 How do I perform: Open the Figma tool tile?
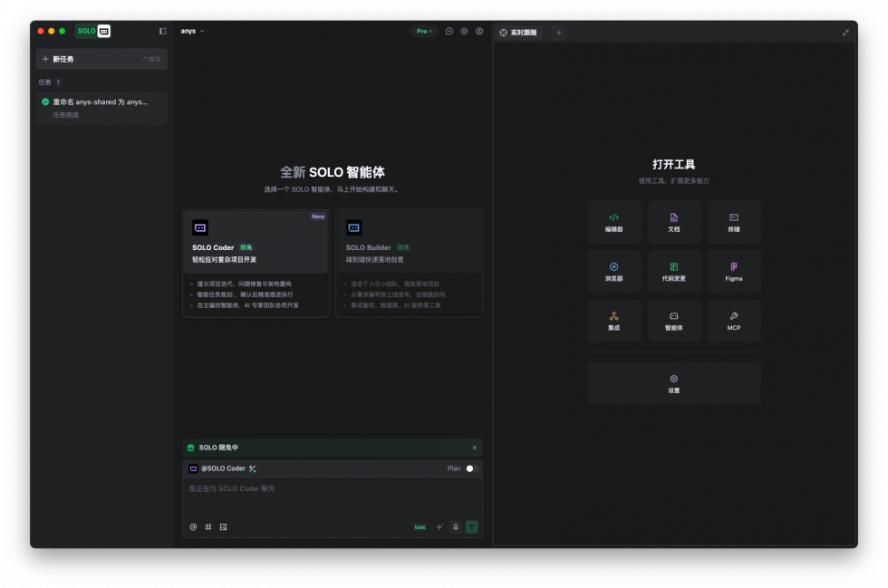pyautogui.click(x=733, y=271)
